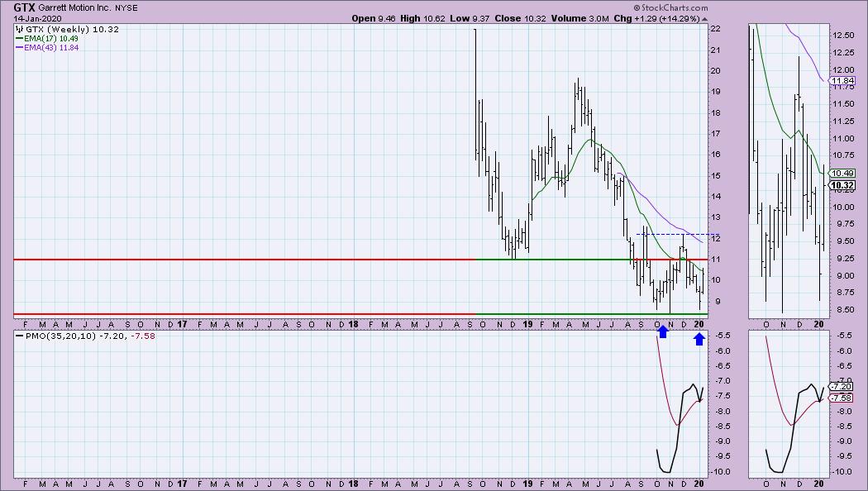Click the boxed 11.84 flag on zoomed axis
The width and height of the screenshot is (868, 491).
843,81
